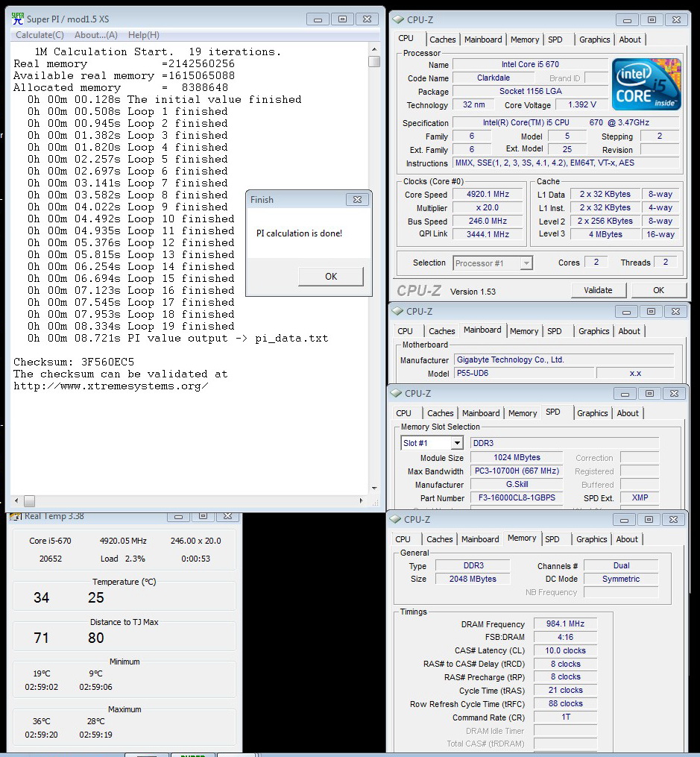Click the CAS# Latency value 10.0 clocks

tap(565, 651)
